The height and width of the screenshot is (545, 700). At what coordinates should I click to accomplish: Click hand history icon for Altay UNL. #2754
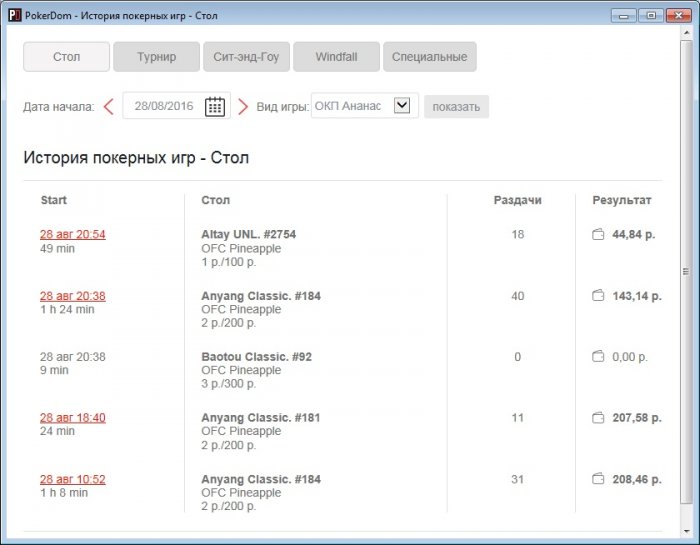[x=598, y=235]
